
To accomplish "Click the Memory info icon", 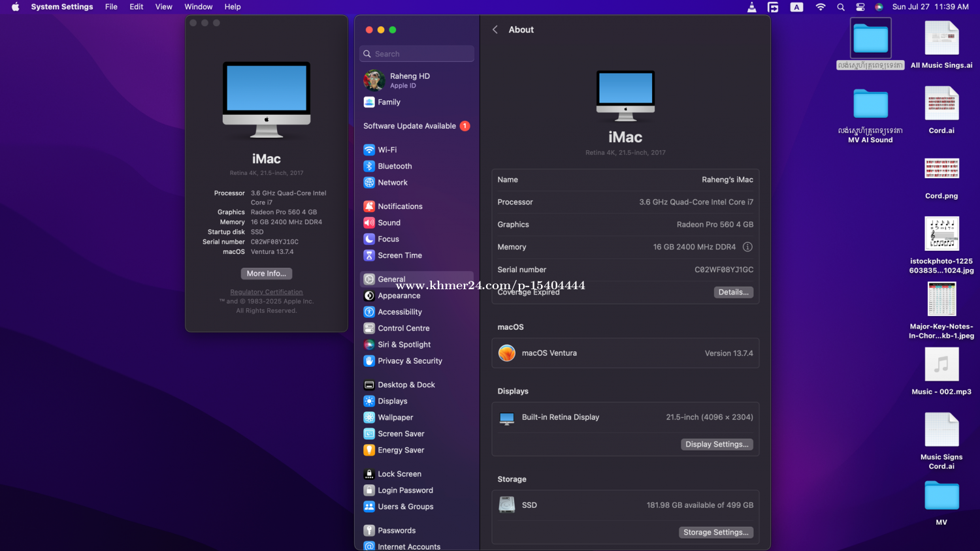I will click(x=747, y=247).
